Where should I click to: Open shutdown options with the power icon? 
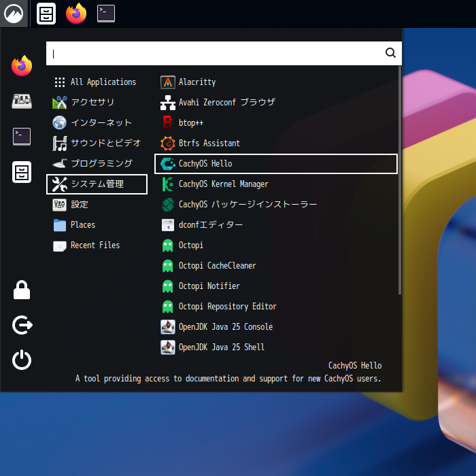[22, 360]
